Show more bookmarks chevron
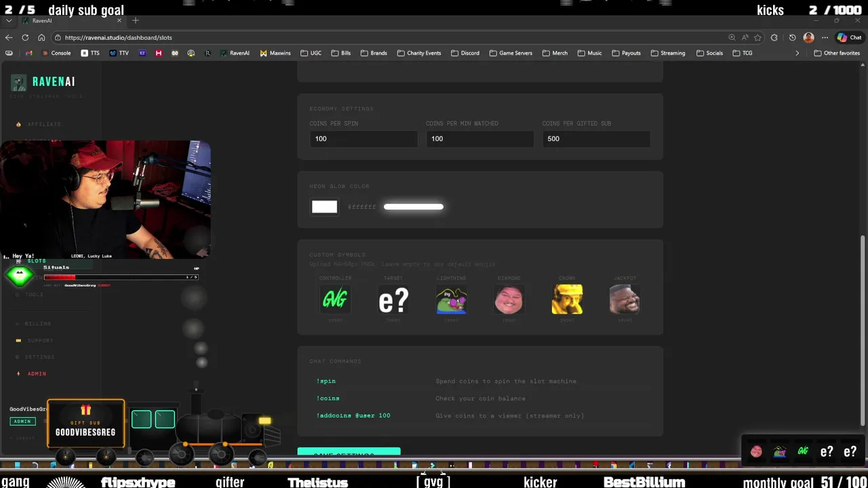868x488 pixels. click(x=797, y=53)
